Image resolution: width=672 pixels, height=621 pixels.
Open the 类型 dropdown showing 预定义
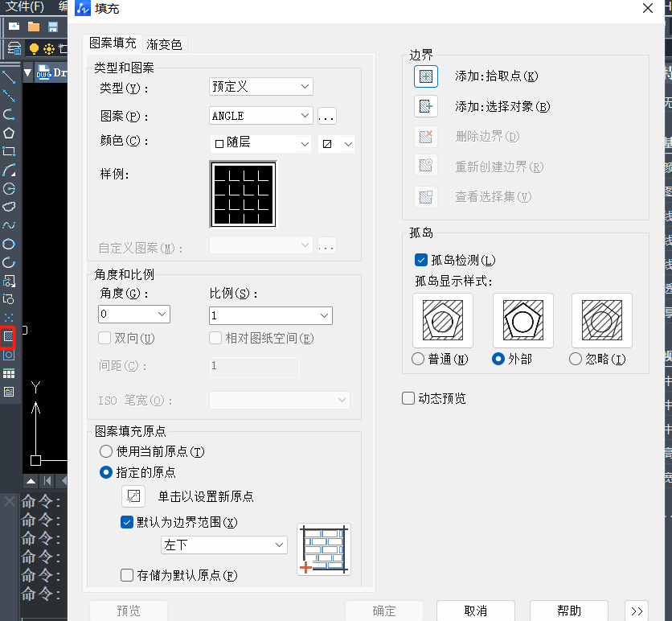(261, 86)
